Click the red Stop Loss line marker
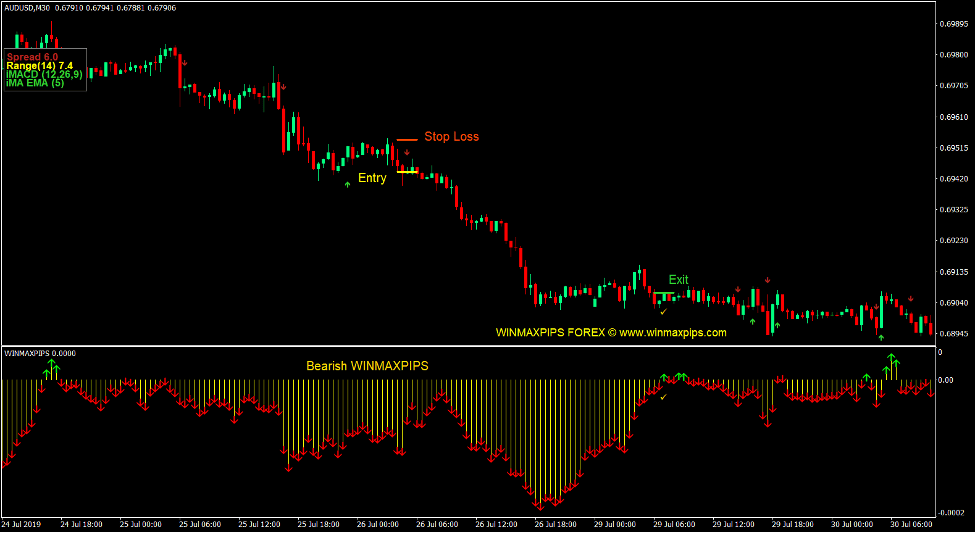977x533 pixels. [406, 140]
